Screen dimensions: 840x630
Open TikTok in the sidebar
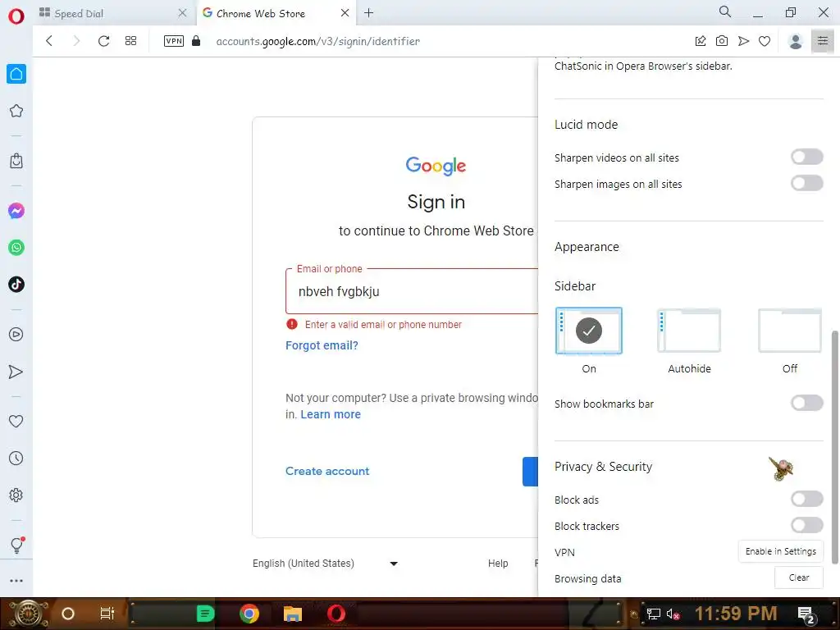16,284
